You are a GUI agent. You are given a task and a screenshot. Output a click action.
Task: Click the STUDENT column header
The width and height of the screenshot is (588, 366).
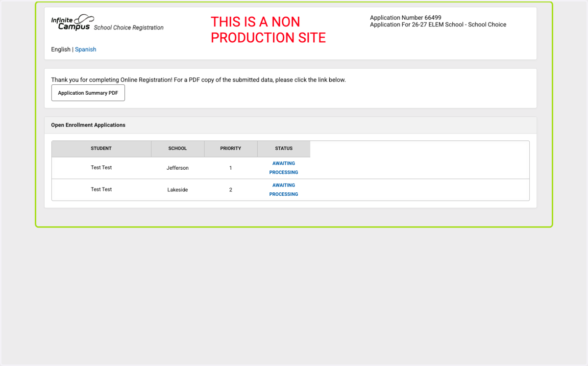click(101, 149)
